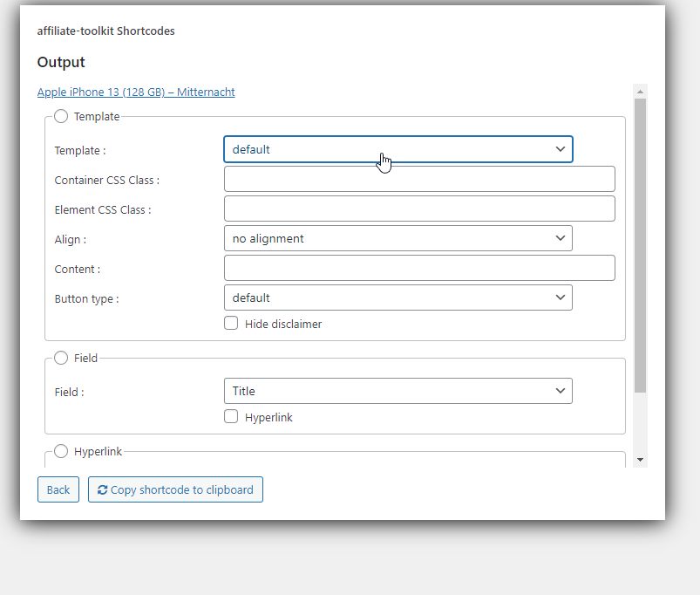Click the Content text field

click(x=419, y=268)
